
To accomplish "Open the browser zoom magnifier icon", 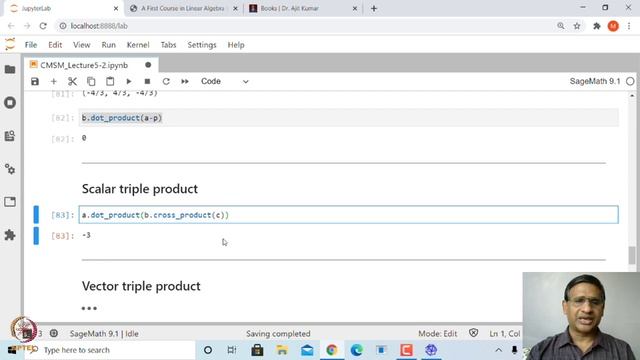I will 561,26.
